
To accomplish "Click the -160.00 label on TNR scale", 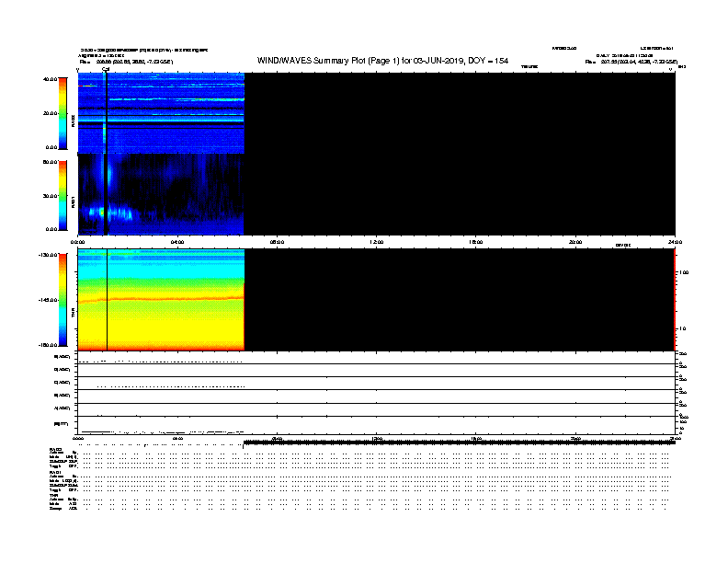I will (x=49, y=345).
